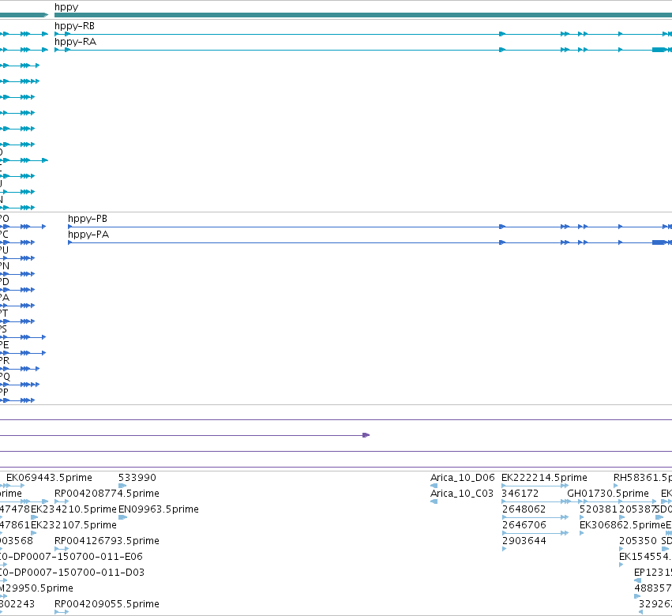This screenshot has height=616, width=672.
Task: Select RP004126793.5prime label
Action: (107, 541)
